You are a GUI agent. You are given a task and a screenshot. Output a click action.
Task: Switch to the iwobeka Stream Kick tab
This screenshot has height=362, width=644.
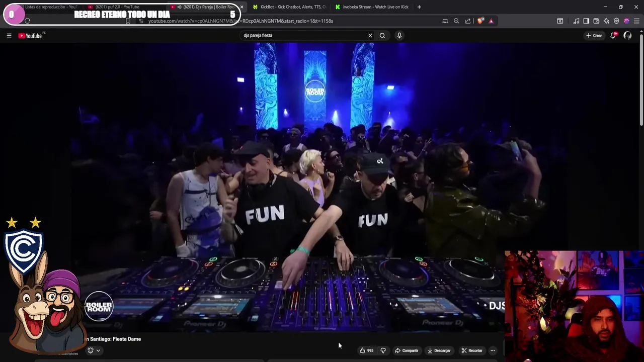[371, 7]
